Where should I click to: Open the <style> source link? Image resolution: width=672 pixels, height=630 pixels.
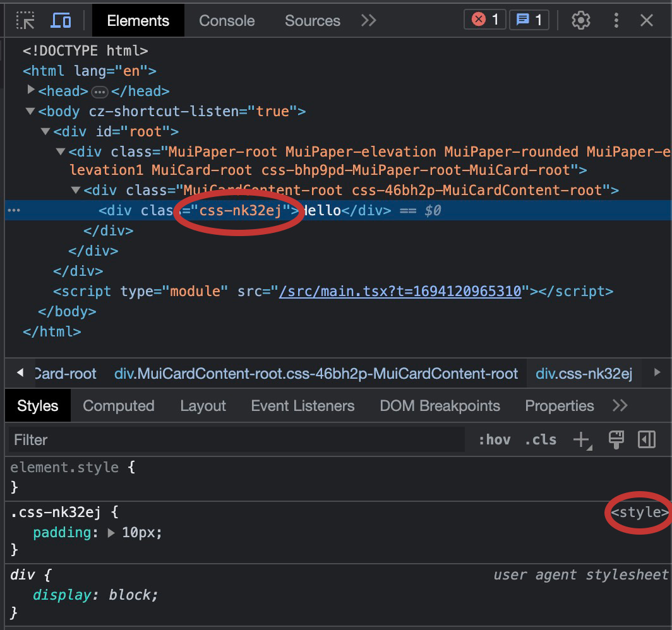(639, 512)
